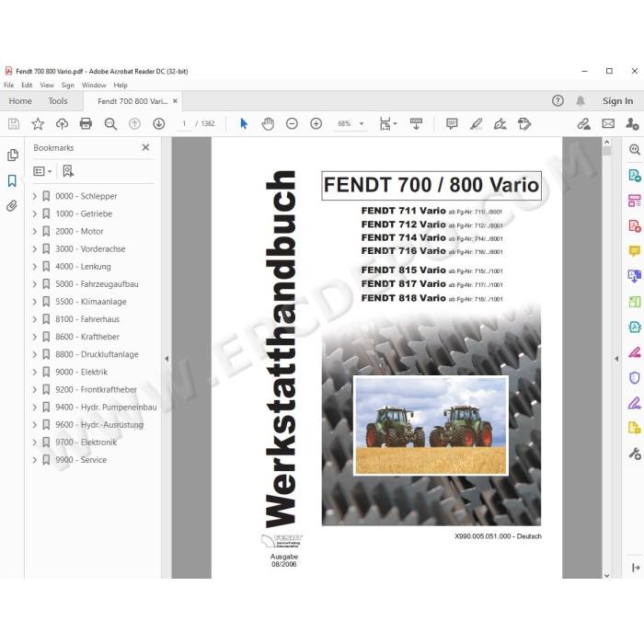This screenshot has width=644, height=644.
Task: Toggle the Bookmarks panel ribbon icon
Action: 12,180
